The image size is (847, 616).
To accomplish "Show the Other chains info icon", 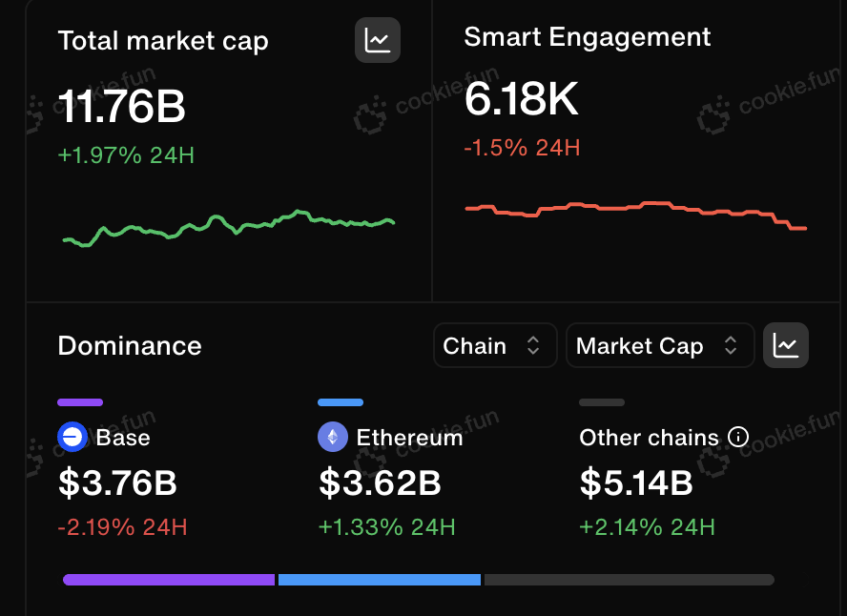I will (738, 436).
